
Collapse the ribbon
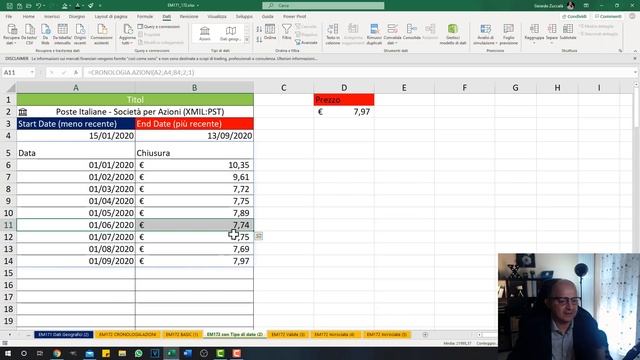[635, 51]
